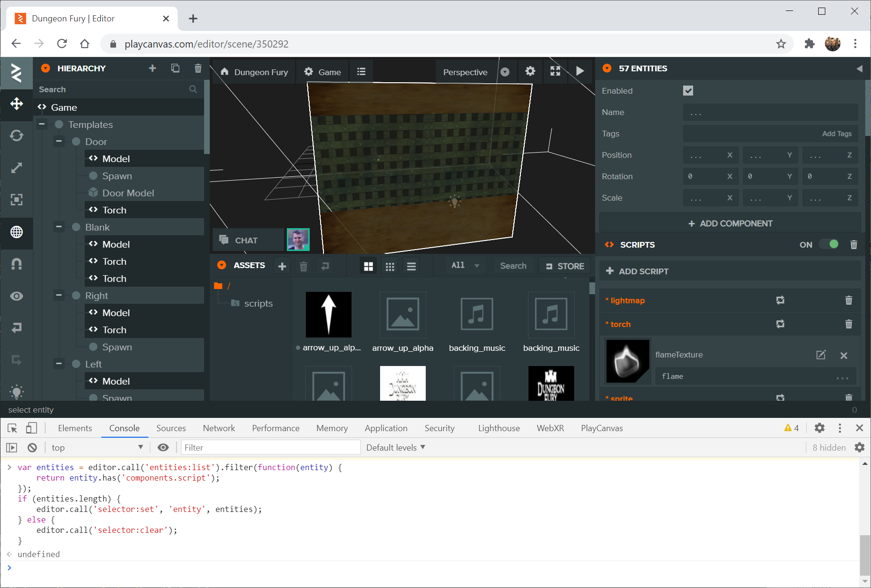The width and height of the screenshot is (871, 588).
Task: Click the eye focus icon in left toolbar
Action: (x=17, y=296)
